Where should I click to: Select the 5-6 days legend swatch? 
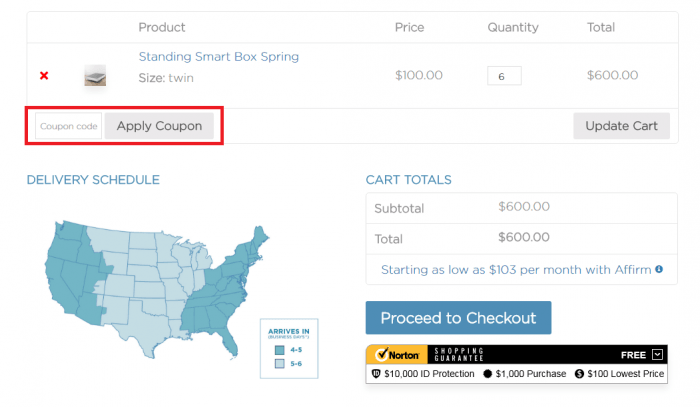point(280,364)
